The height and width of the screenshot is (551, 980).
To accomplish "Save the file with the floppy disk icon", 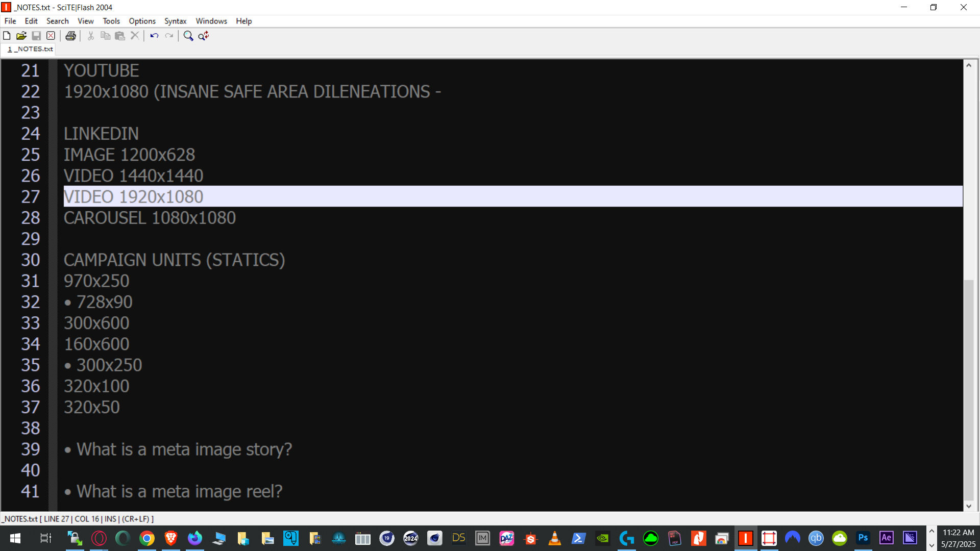I will tap(36, 36).
